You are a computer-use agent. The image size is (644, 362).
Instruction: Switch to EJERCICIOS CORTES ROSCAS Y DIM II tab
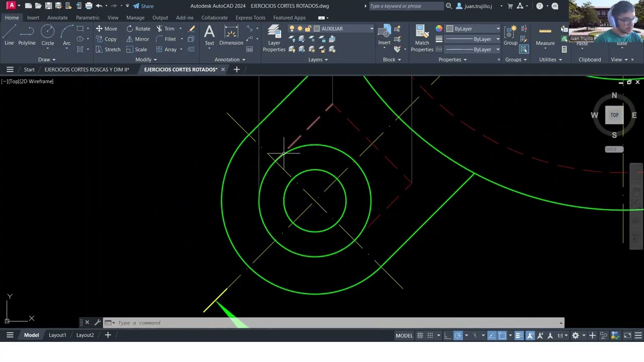[87, 69]
